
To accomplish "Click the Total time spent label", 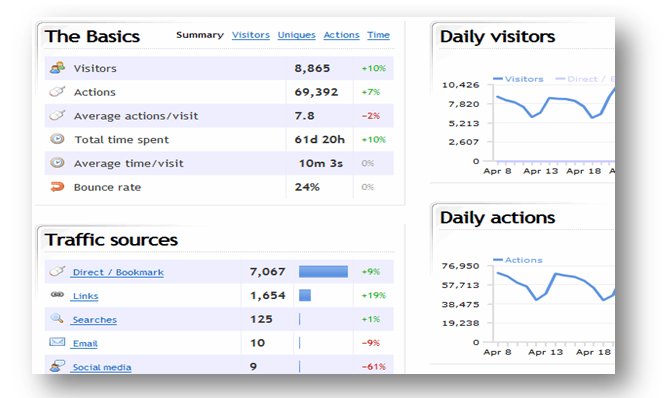I will [x=122, y=140].
